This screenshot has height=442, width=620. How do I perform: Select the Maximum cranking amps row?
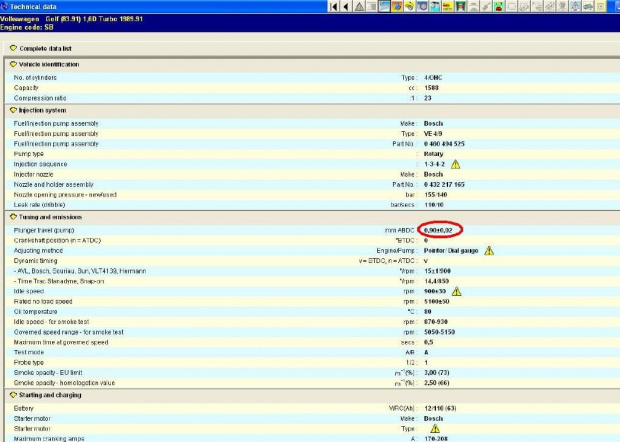49,438
